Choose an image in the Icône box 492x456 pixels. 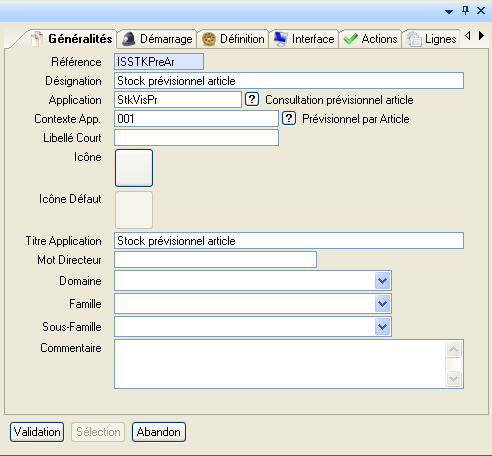(x=134, y=168)
